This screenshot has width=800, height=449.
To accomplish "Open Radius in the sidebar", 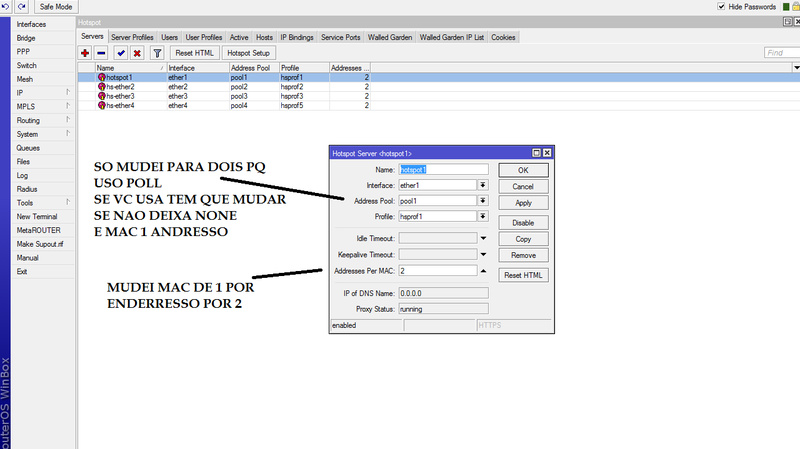I will [x=27, y=189].
